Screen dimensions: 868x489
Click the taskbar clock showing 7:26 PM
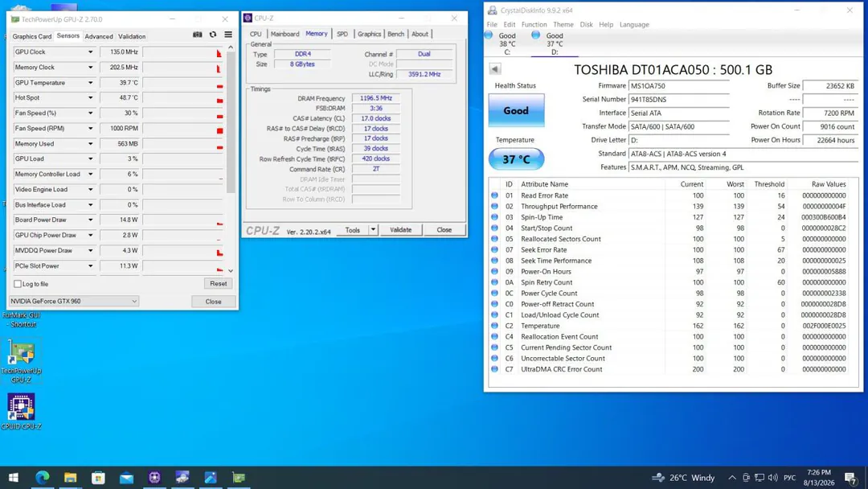click(819, 478)
